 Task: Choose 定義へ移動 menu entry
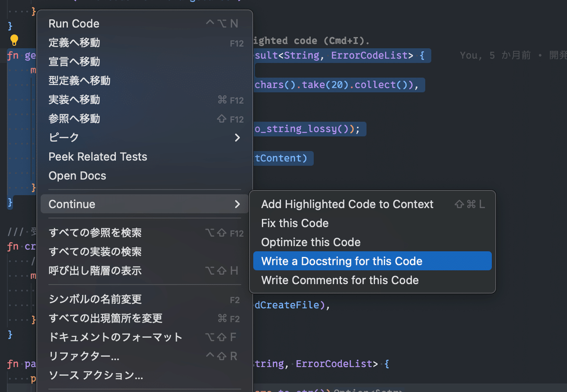pyautogui.click(x=74, y=43)
